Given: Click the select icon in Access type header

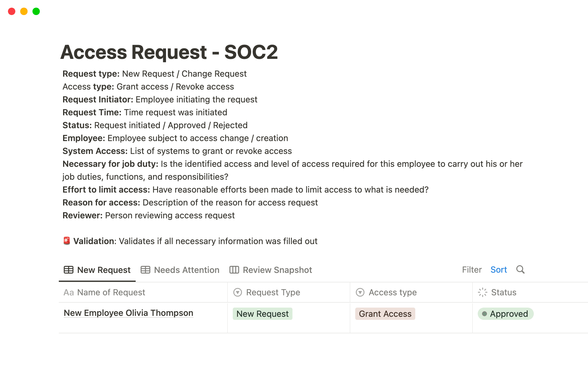Looking at the screenshot, I should coord(360,292).
